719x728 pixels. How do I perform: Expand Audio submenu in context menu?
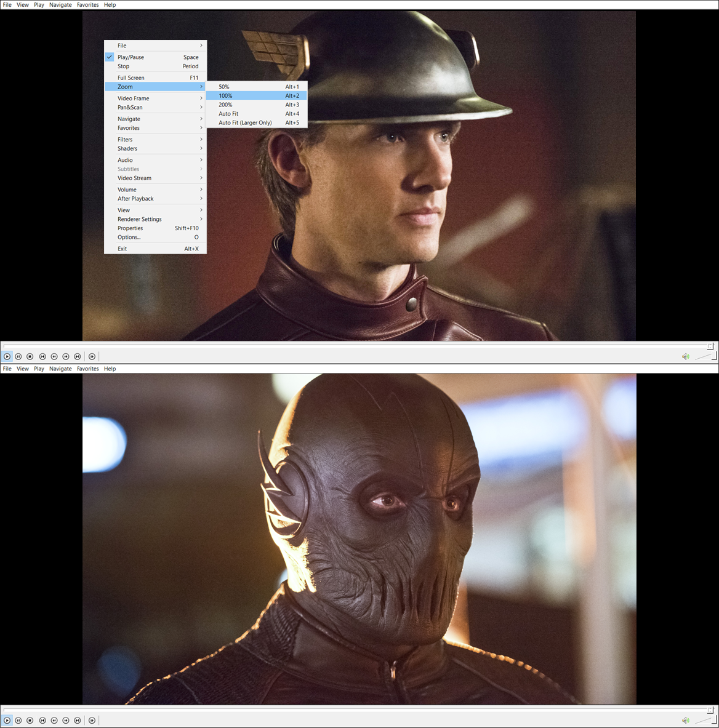[x=156, y=160]
